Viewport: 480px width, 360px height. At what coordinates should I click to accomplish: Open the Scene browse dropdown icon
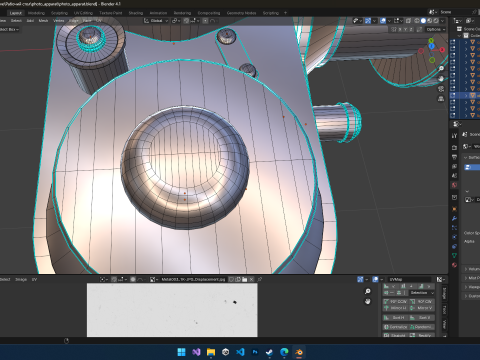[x=432, y=12]
